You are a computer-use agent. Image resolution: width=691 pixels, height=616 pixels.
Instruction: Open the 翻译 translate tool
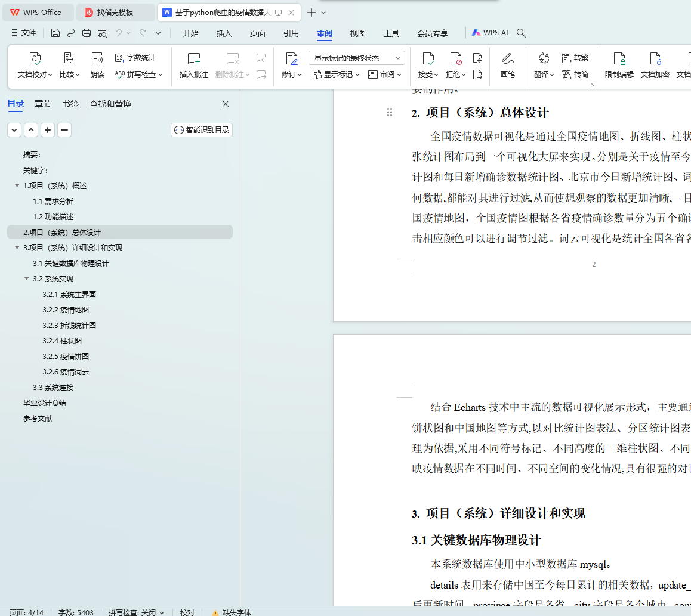(x=544, y=65)
